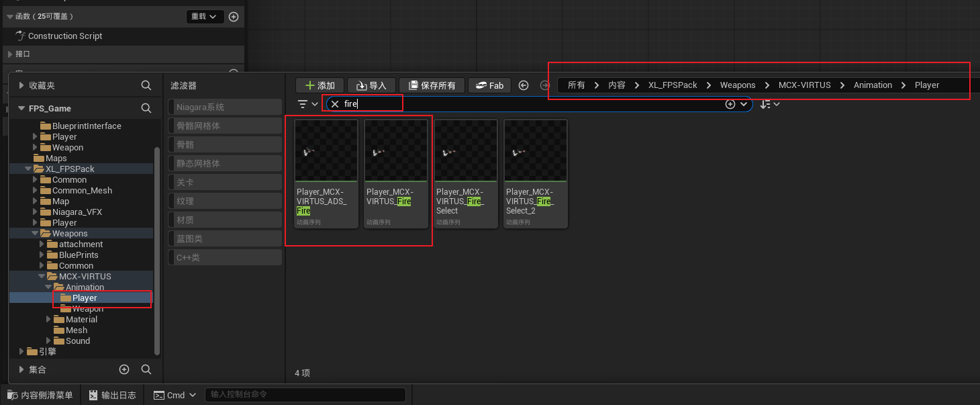Open the Cmd console type dropdown

click(175, 395)
